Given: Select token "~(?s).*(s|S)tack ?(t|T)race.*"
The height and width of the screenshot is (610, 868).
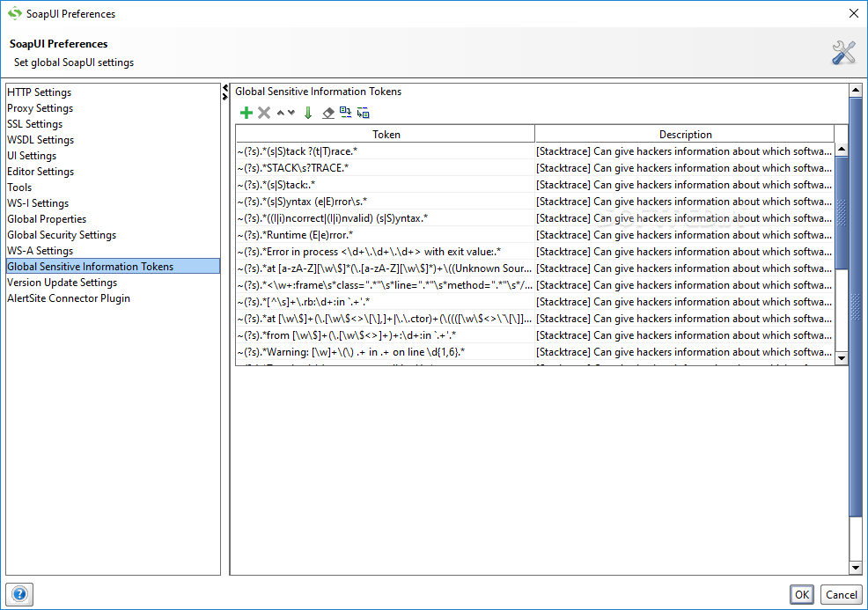Looking at the screenshot, I should coord(386,151).
